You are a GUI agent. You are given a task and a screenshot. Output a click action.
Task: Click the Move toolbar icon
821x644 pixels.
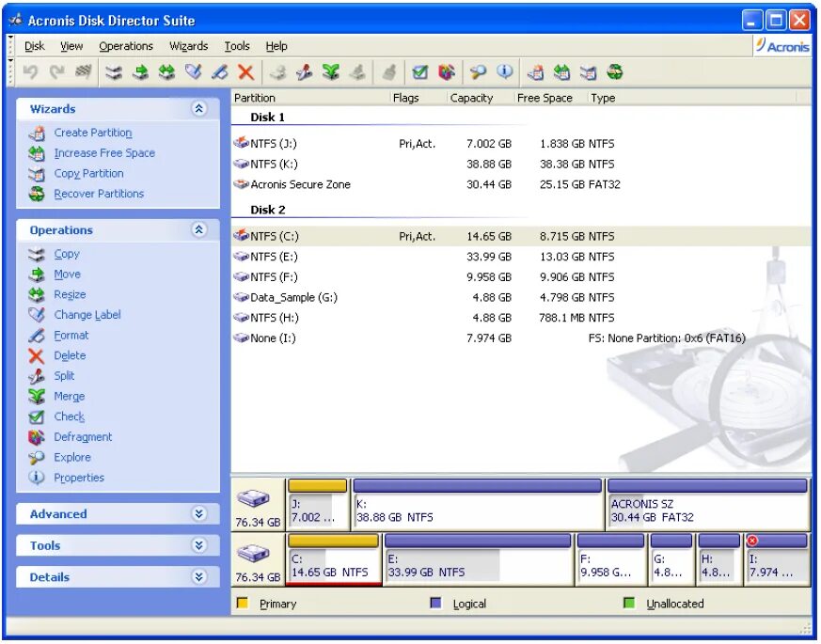(x=140, y=72)
